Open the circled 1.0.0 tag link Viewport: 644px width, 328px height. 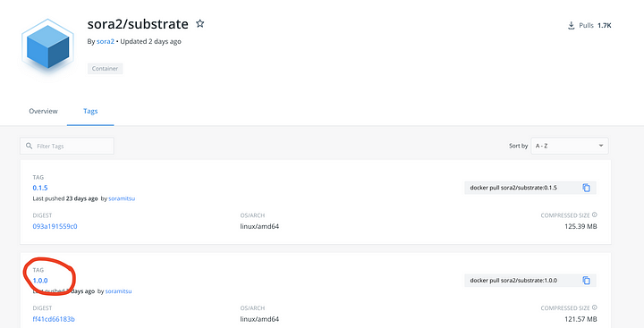click(x=40, y=281)
